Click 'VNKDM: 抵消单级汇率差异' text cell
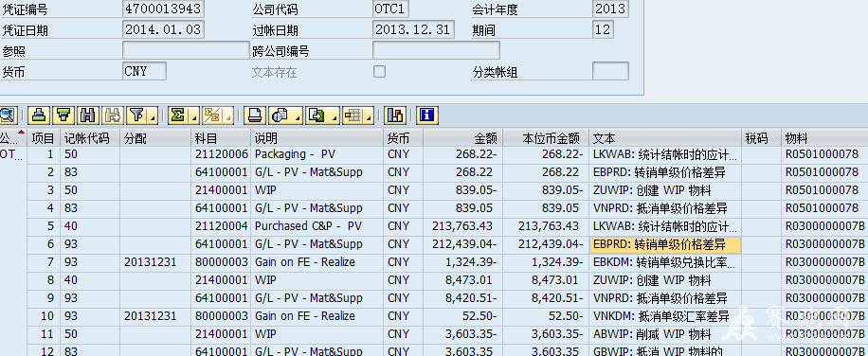This screenshot has height=356, width=868. point(665,316)
